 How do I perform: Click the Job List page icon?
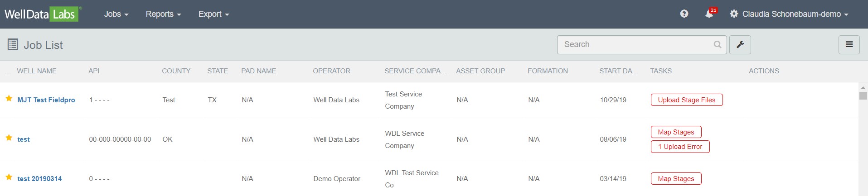(x=13, y=44)
